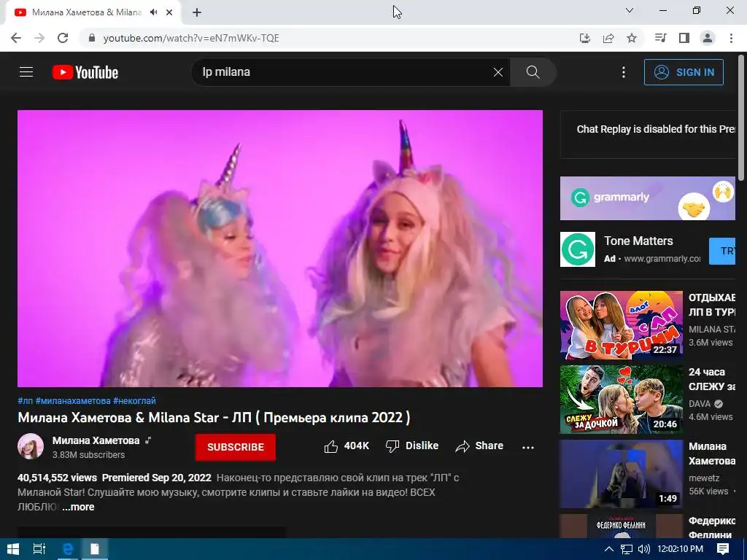Clear the search box with the X icon
This screenshot has height=560, width=747.
tap(498, 72)
